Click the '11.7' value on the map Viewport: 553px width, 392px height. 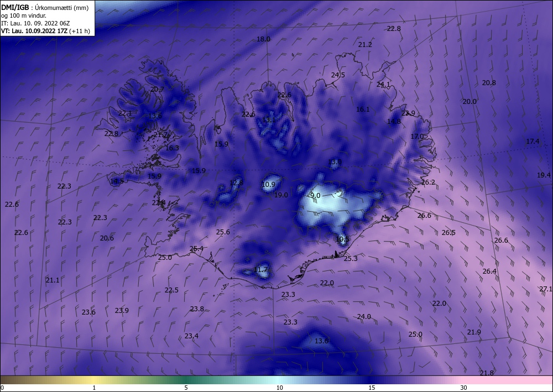(260, 270)
